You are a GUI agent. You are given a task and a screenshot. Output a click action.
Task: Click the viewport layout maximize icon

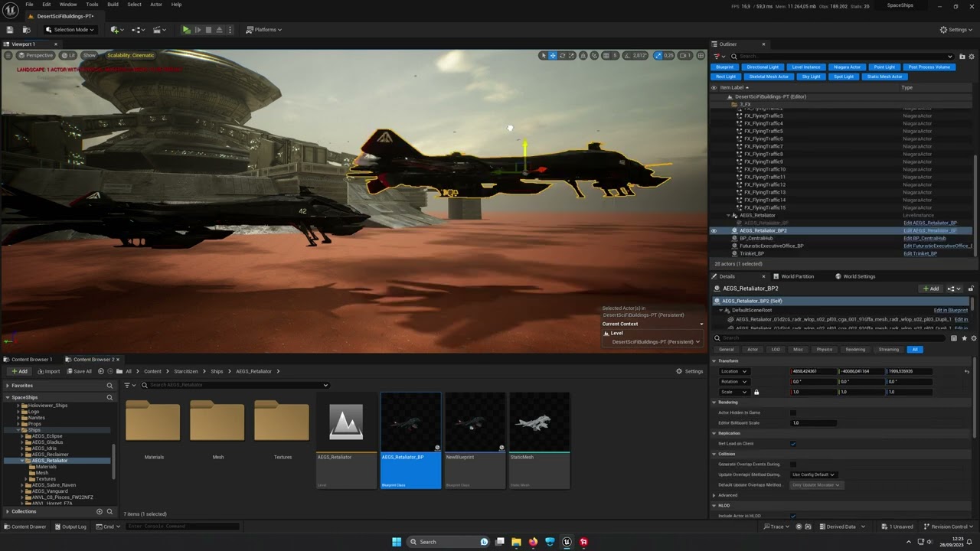700,55
